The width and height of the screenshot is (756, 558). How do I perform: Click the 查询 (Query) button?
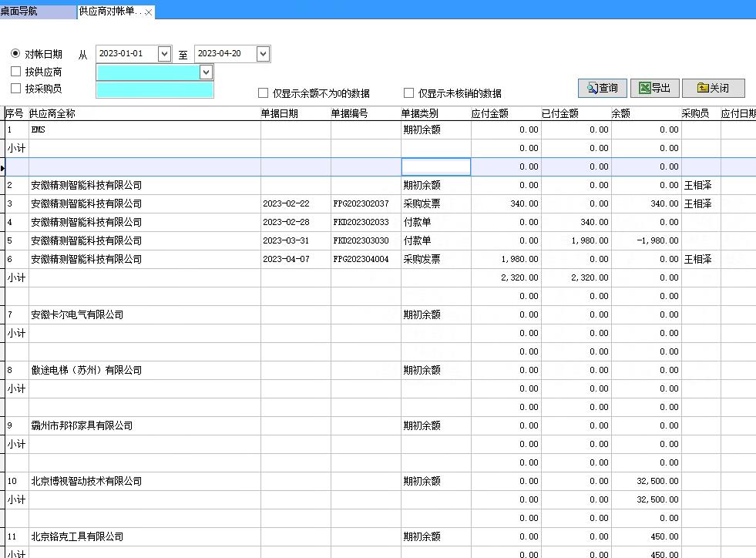coord(603,88)
